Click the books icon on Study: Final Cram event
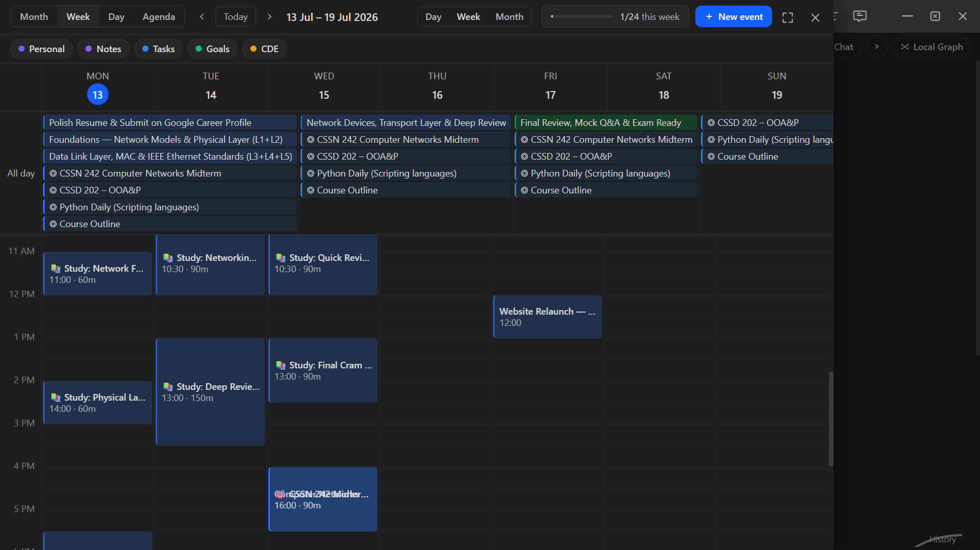 [x=281, y=365]
